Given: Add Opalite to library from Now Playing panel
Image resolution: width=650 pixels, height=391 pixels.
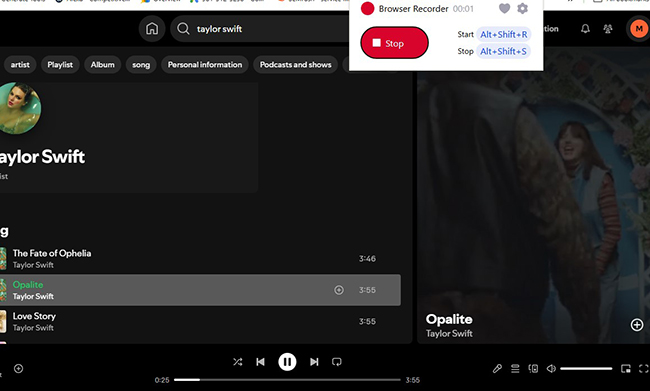Looking at the screenshot, I should [637, 325].
